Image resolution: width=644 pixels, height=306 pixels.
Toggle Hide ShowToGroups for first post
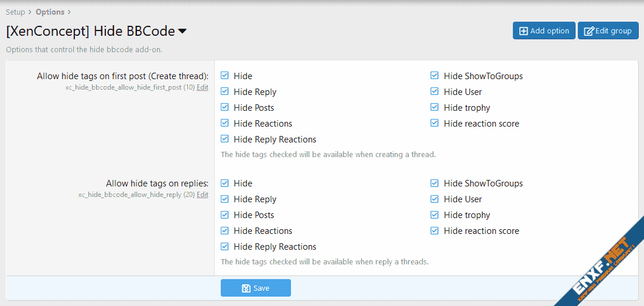[434, 76]
